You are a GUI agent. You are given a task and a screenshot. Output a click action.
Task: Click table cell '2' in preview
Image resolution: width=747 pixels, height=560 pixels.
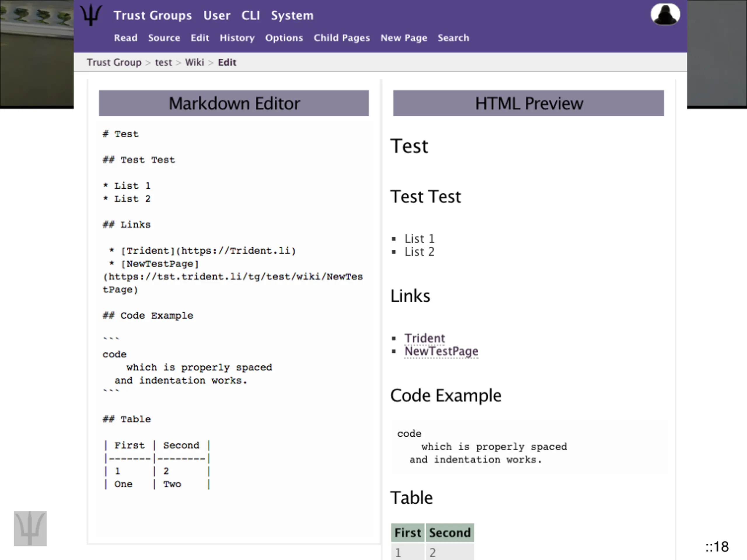pos(450,552)
